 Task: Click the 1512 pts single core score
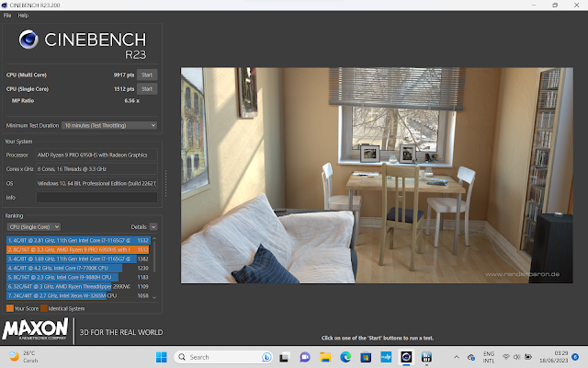tap(124, 89)
